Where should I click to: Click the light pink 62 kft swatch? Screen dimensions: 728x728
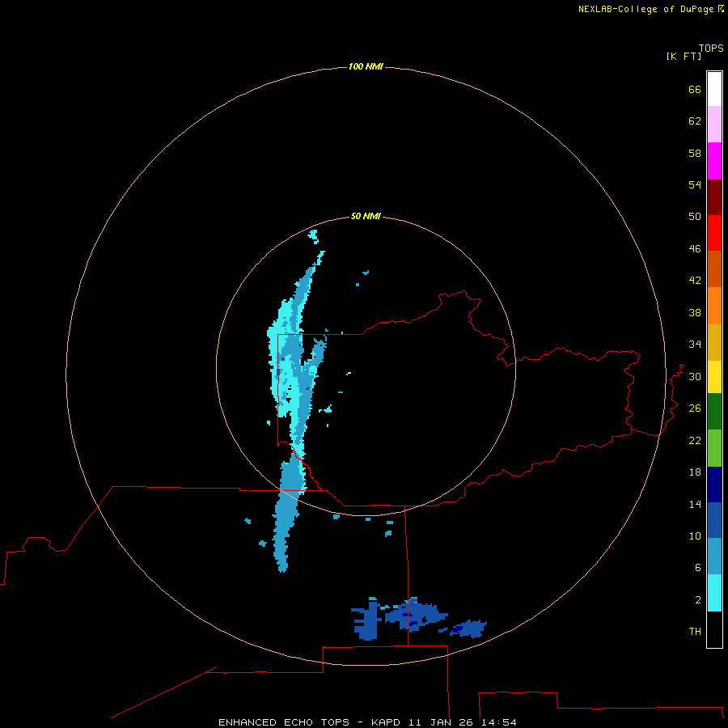714,125
